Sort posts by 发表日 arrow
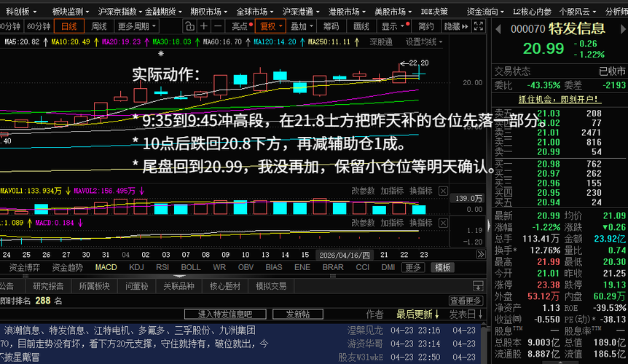 click(480, 314)
